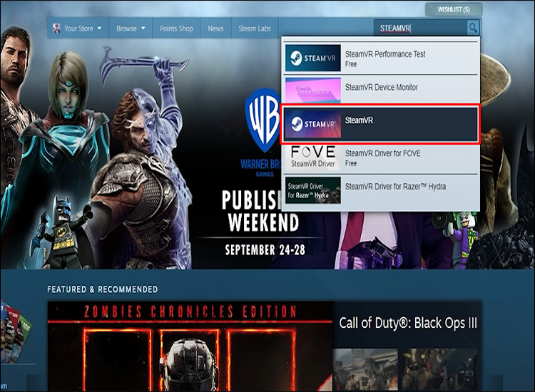Open the Steam Labs tab

[x=255, y=29]
